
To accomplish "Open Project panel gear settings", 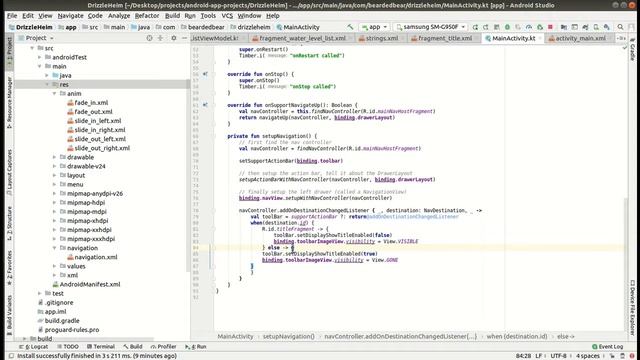I will (x=174, y=38).
